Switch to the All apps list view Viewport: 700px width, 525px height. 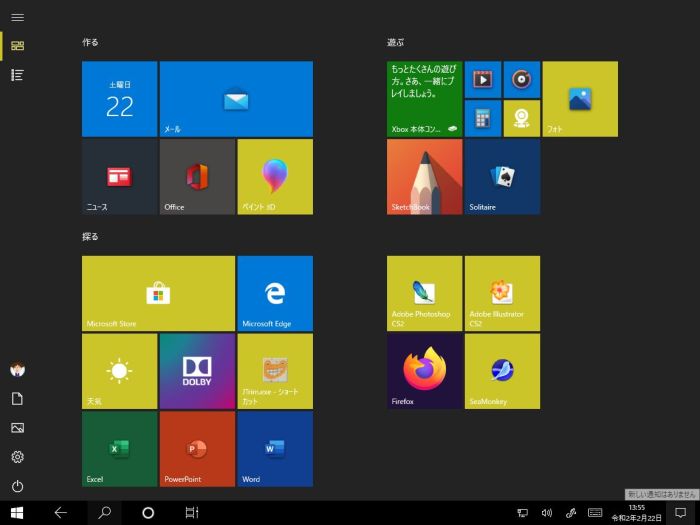[x=17, y=75]
